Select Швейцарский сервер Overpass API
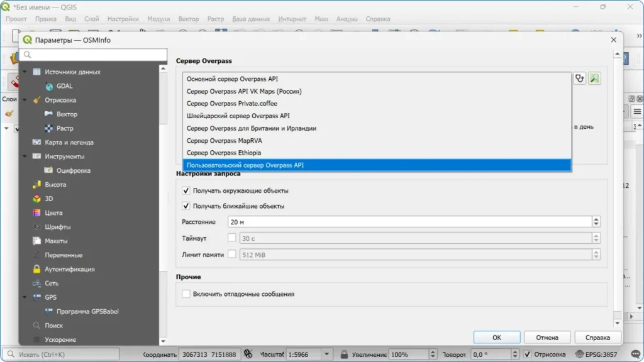 click(x=377, y=116)
